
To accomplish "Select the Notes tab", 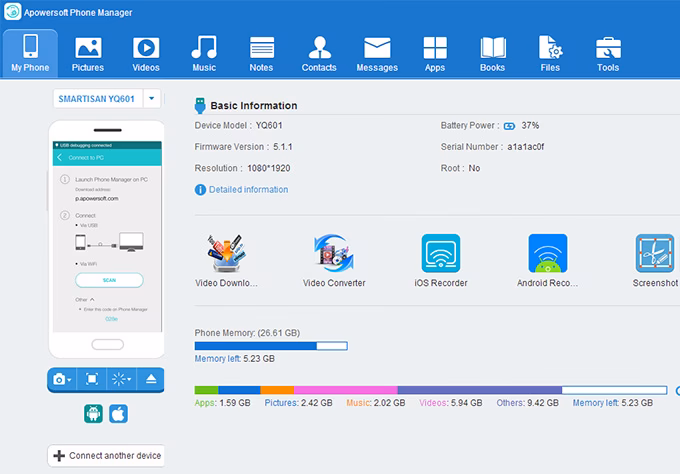I will tap(262, 53).
